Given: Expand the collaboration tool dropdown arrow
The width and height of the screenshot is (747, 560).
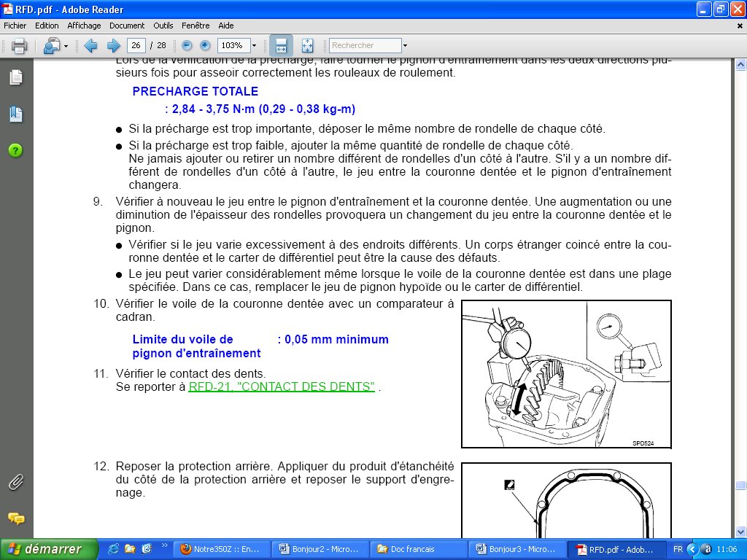Looking at the screenshot, I should point(66,46).
